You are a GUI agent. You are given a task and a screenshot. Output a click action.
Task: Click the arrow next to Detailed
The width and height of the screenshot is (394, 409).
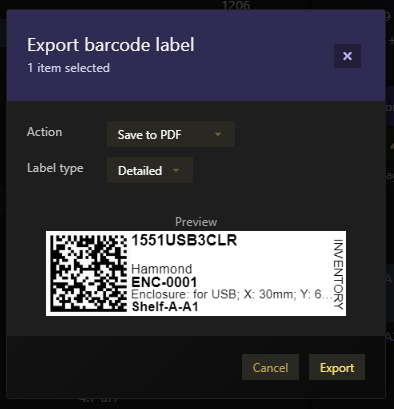click(x=176, y=170)
